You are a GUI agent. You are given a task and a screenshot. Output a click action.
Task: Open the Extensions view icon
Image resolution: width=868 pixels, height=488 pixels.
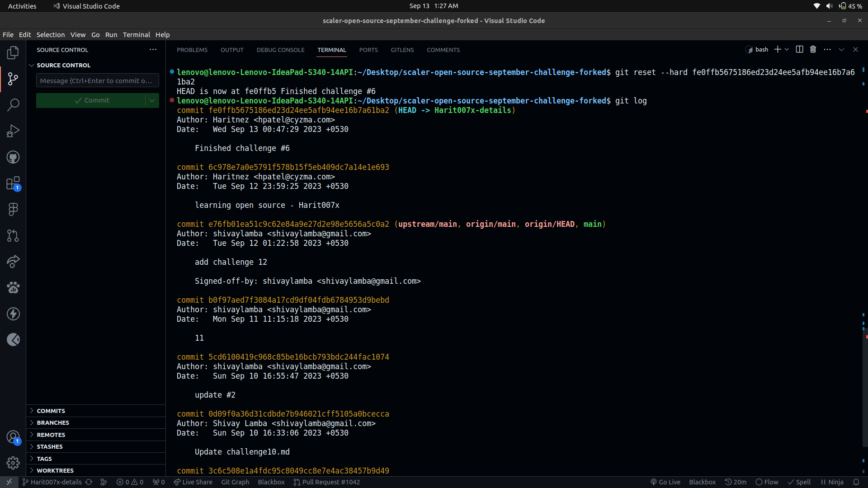click(13, 183)
